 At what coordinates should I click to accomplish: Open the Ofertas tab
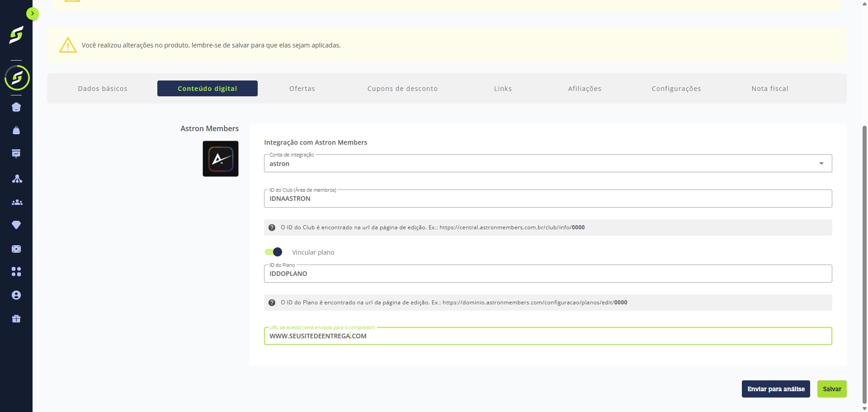[x=302, y=89]
